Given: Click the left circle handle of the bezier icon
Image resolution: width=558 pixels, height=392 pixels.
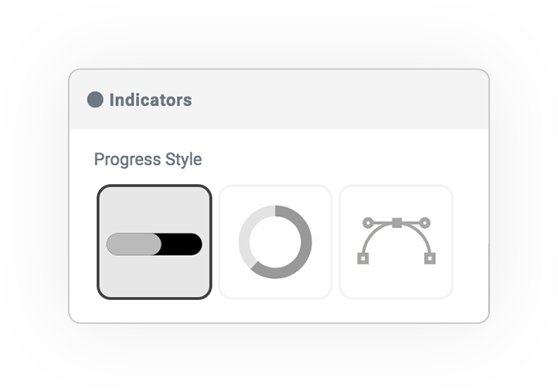Looking at the screenshot, I should (368, 223).
